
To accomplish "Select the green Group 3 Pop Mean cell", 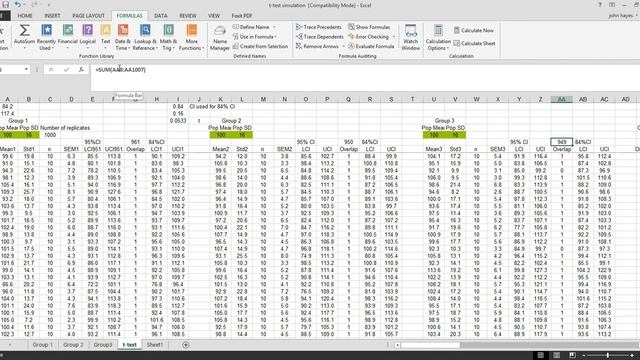I will 433,135.
